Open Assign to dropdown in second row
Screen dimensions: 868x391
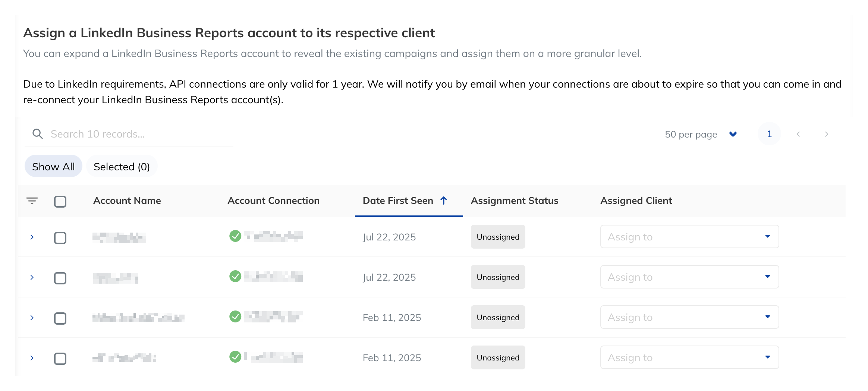point(689,277)
